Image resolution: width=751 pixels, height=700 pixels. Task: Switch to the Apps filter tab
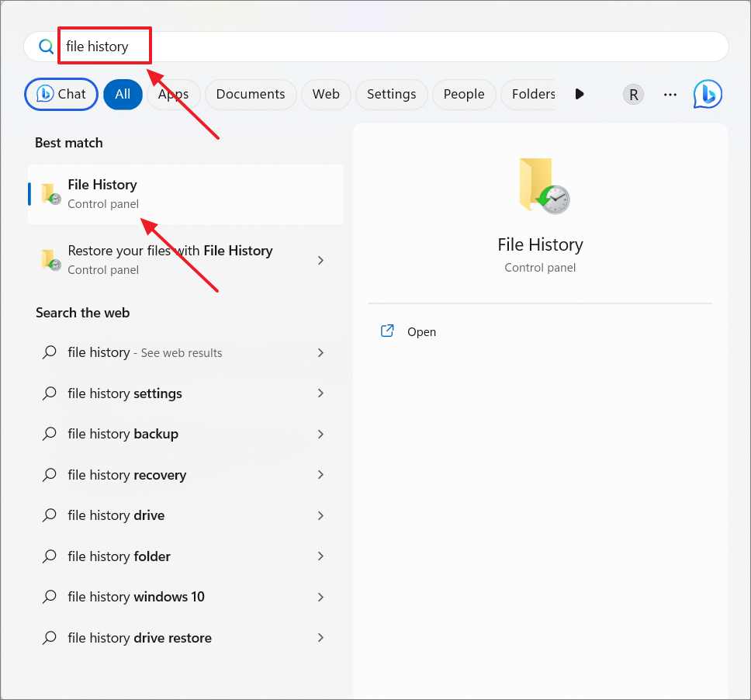click(173, 95)
